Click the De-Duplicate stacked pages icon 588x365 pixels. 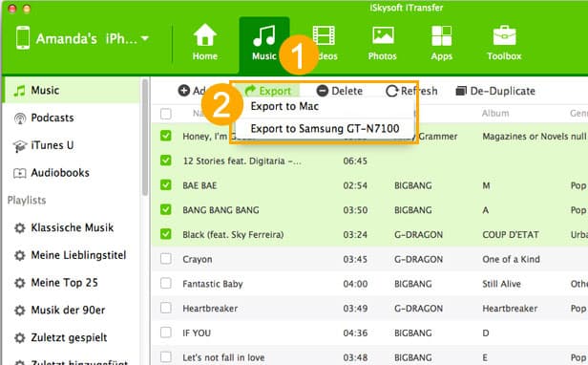tap(461, 91)
